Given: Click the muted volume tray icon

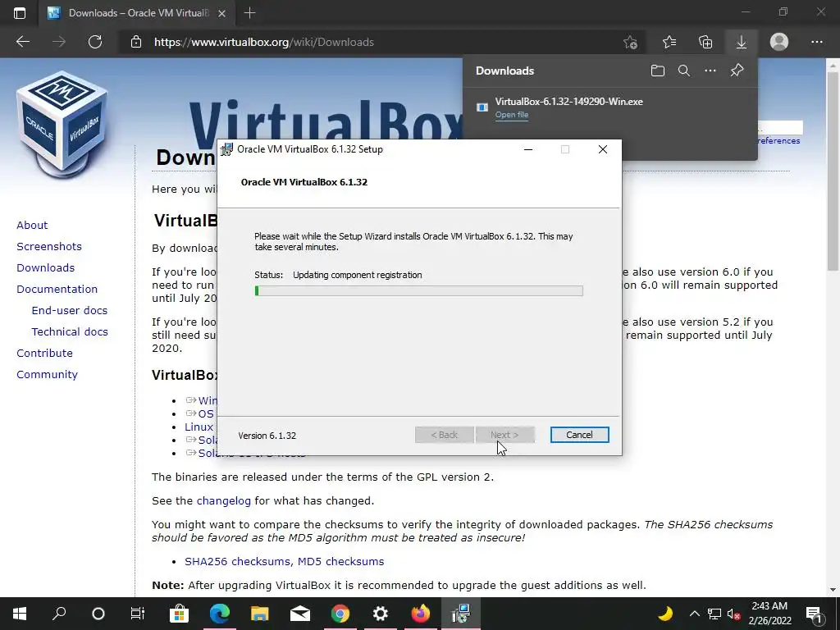Looking at the screenshot, I should (x=734, y=614).
